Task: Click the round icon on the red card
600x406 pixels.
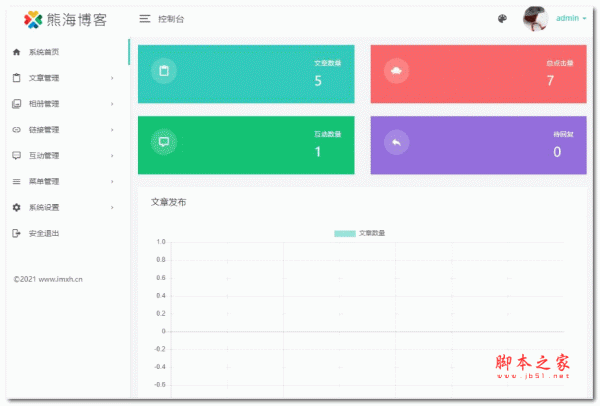Action: click(x=396, y=71)
